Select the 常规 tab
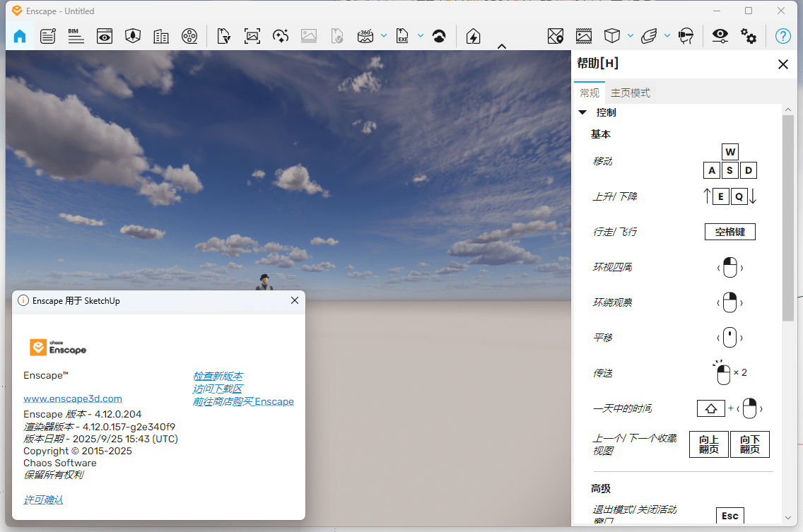This screenshot has height=532, width=803. (x=590, y=93)
